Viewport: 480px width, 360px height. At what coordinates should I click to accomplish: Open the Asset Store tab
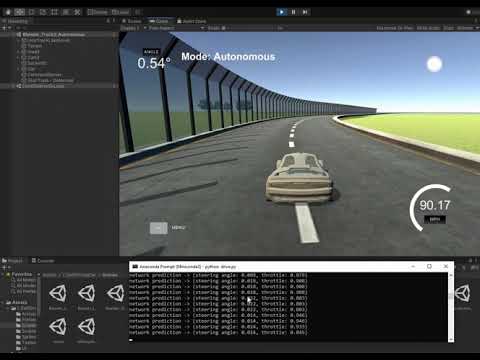[x=191, y=21]
